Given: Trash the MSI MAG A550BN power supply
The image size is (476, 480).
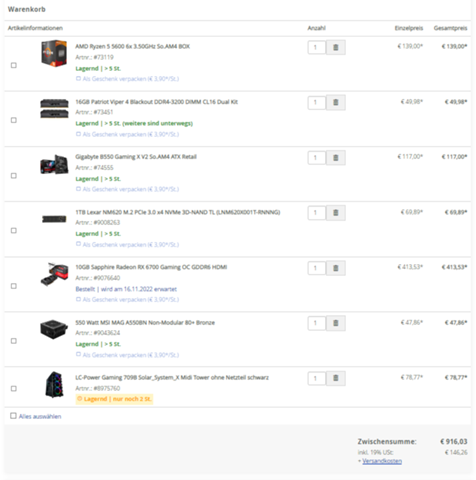Looking at the screenshot, I should point(335,323).
